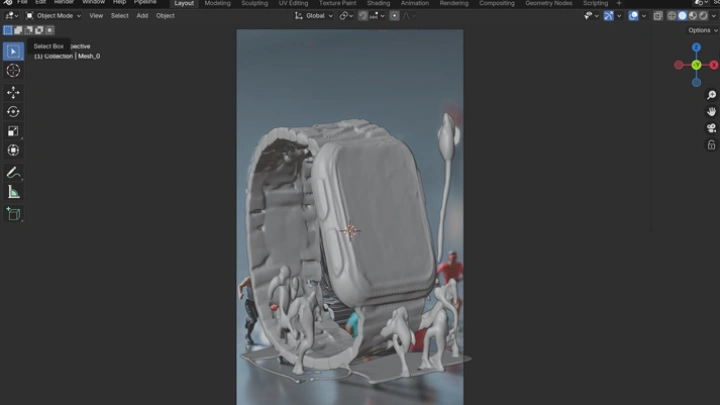Click the green Y axis gizmo ball
Viewport: 720px width, 405px height.
pos(696,65)
